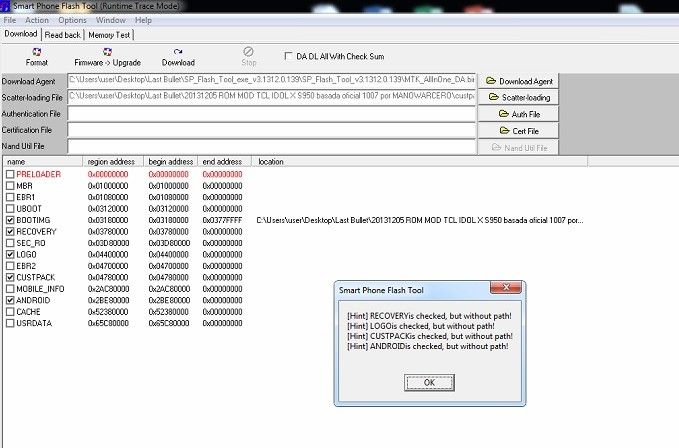Click end address 0x0377FFFF in BOOTIMG row
The width and height of the screenshot is (679, 448).
(222, 220)
